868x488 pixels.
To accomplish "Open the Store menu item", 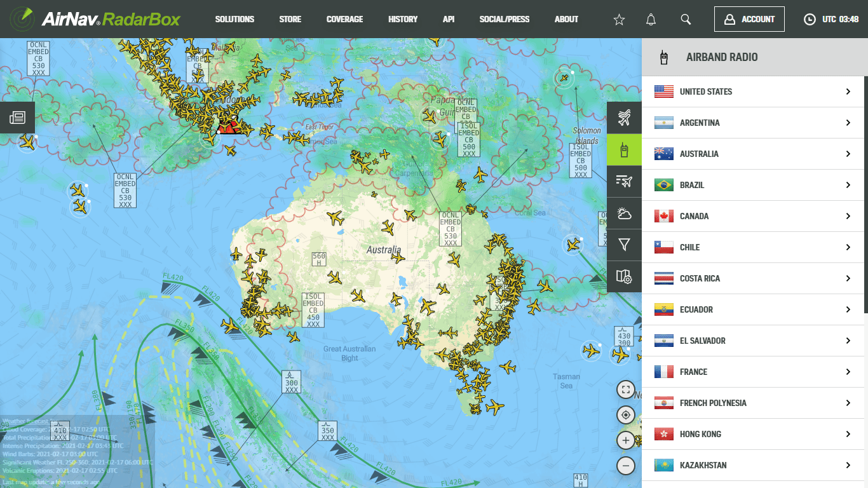I will pos(290,19).
